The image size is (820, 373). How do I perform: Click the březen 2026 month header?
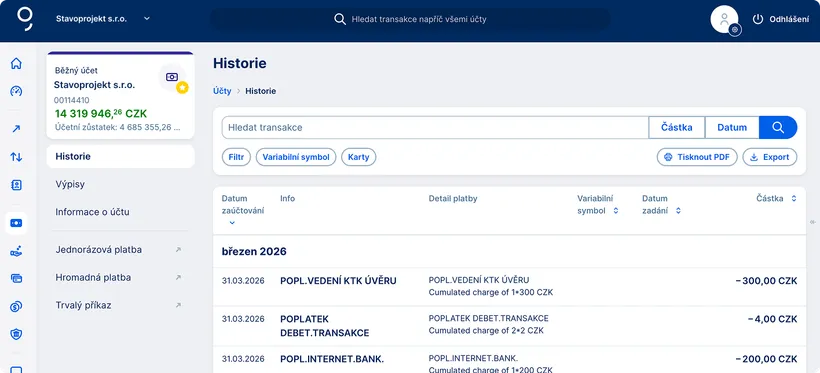[x=254, y=252]
